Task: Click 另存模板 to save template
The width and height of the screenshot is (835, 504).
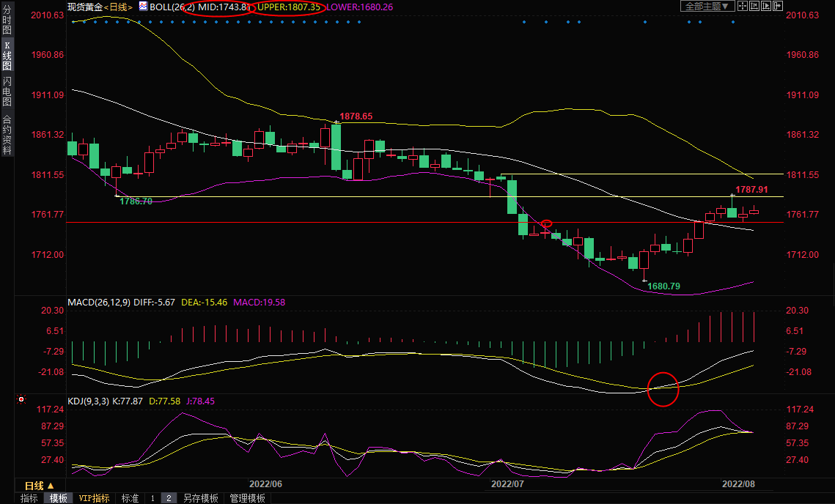Action: tap(201, 498)
